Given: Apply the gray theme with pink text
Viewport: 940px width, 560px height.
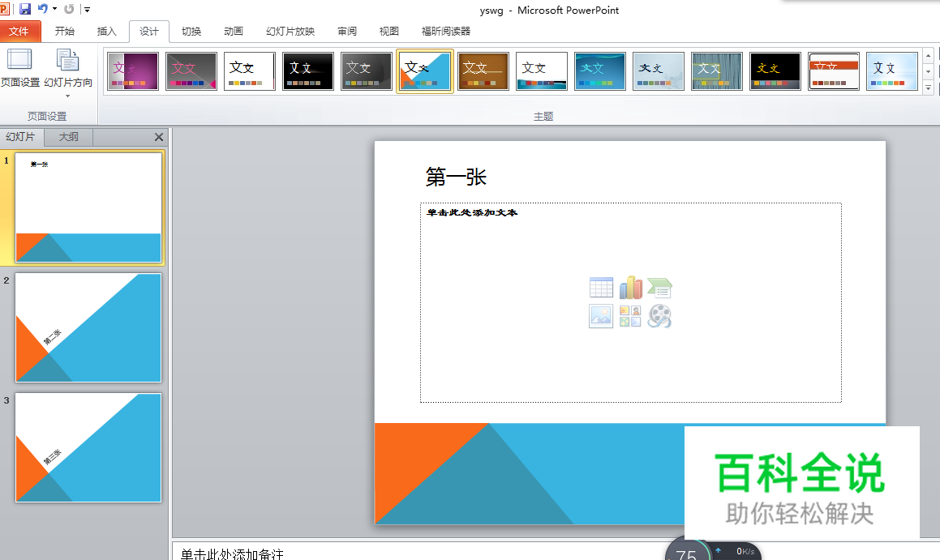Looking at the screenshot, I should [191, 71].
